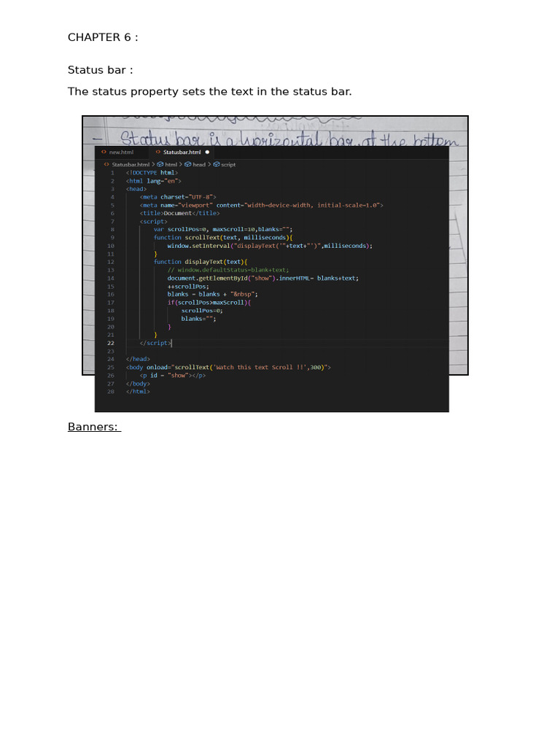Click the var scrollPos declaration line
560x747 pixels.
tap(223, 230)
